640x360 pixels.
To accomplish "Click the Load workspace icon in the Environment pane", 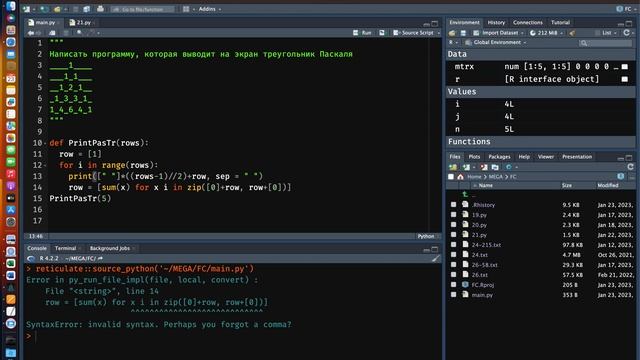I will (452, 33).
